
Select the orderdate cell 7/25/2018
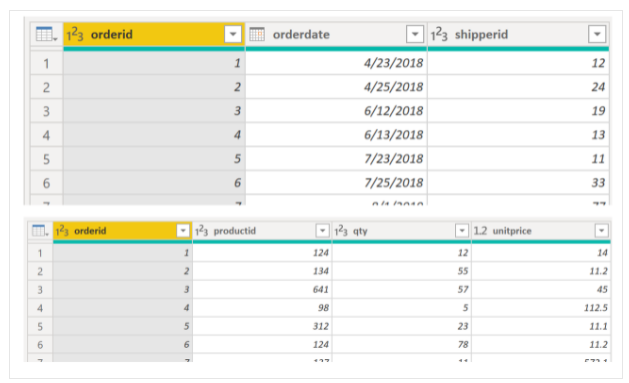[x=336, y=183]
